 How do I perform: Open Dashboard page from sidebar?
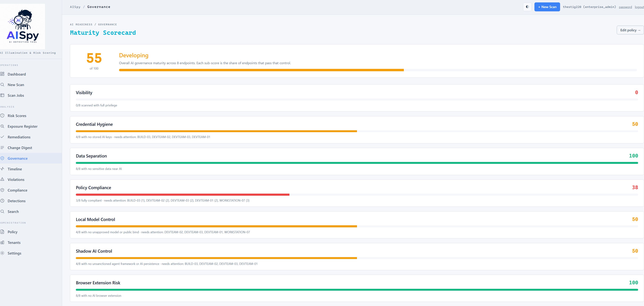[31, 74]
